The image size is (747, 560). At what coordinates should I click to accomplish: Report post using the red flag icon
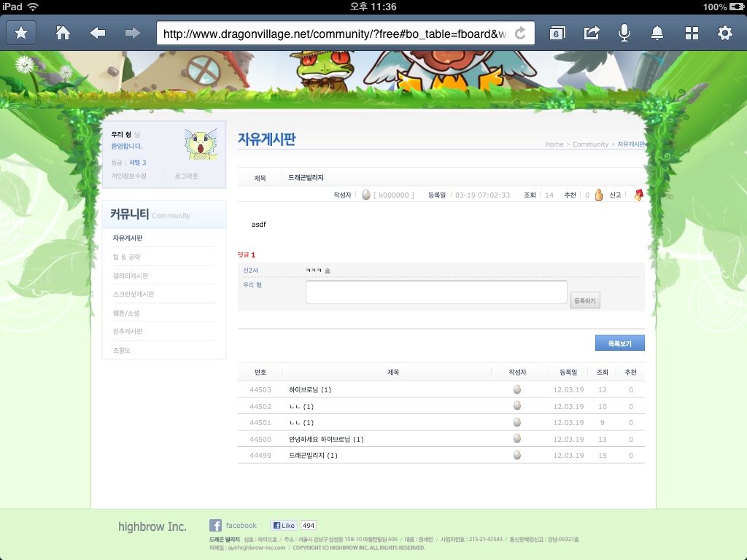tap(638, 195)
